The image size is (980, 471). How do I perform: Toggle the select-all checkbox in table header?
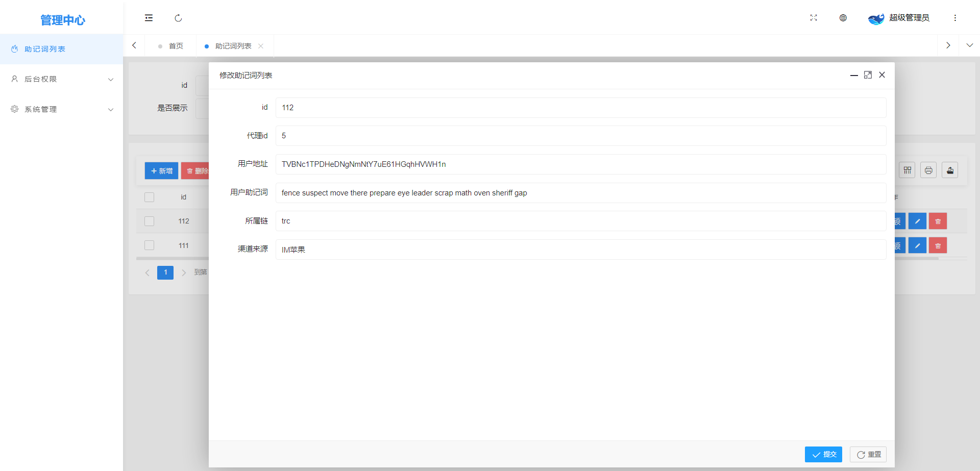pyautogui.click(x=149, y=197)
